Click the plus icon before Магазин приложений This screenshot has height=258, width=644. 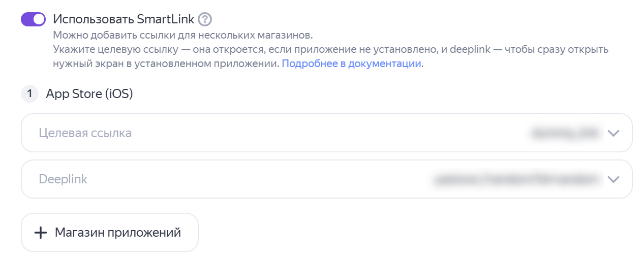pyautogui.click(x=40, y=233)
